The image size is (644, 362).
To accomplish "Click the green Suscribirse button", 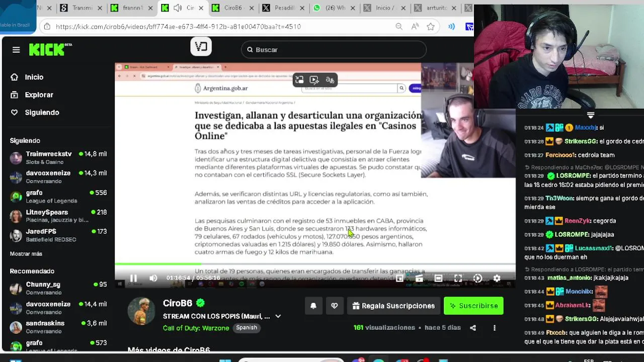I will [473, 306].
